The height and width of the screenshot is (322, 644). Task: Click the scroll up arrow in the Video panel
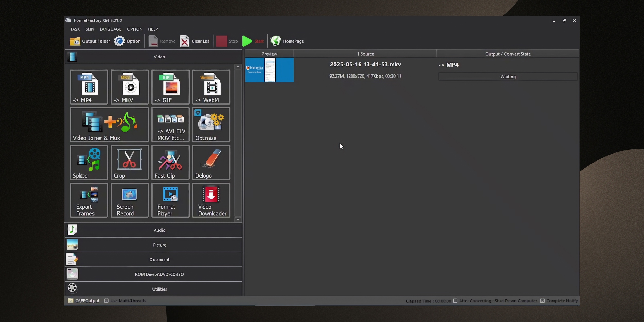click(238, 67)
